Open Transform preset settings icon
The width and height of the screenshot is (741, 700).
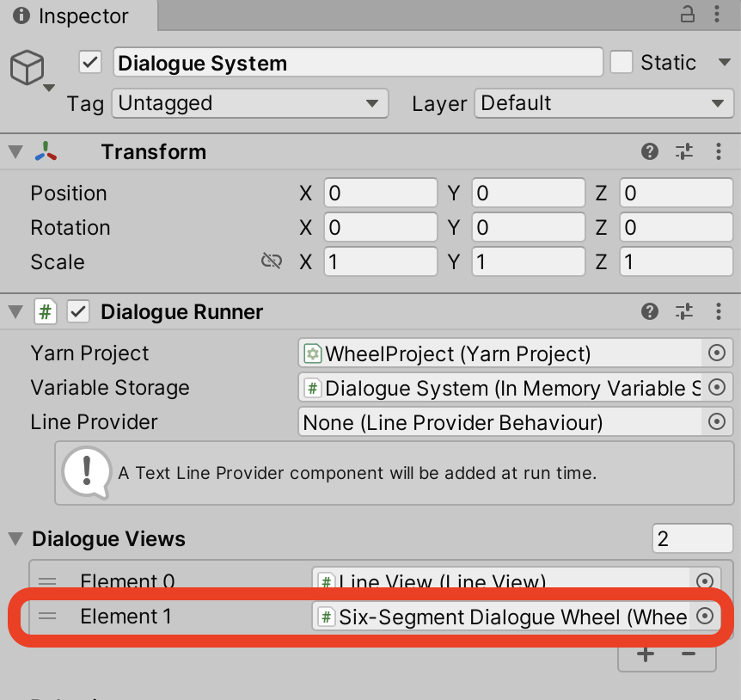click(684, 152)
